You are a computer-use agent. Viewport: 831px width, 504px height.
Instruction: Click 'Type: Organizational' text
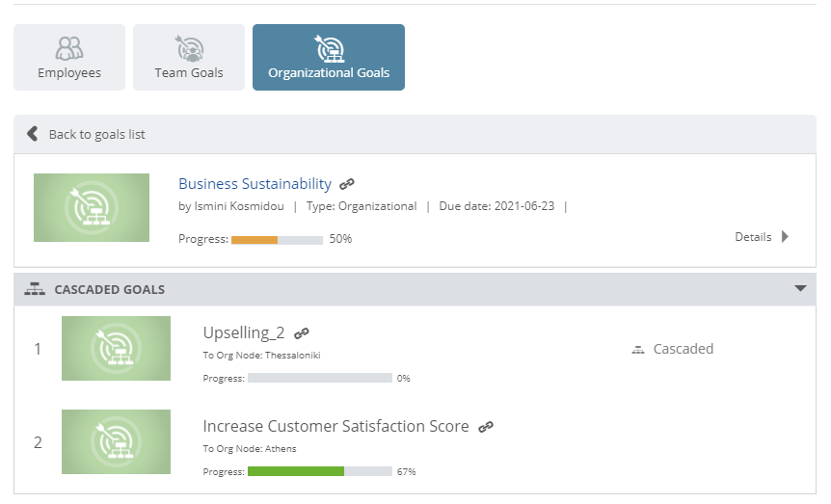(x=362, y=206)
